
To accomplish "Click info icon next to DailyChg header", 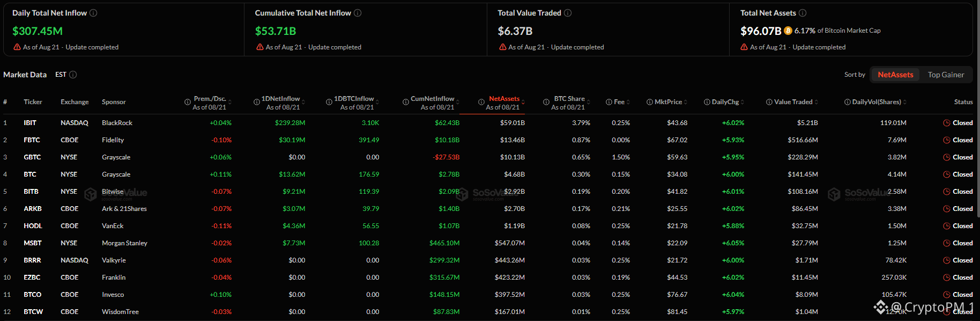I will [x=707, y=102].
